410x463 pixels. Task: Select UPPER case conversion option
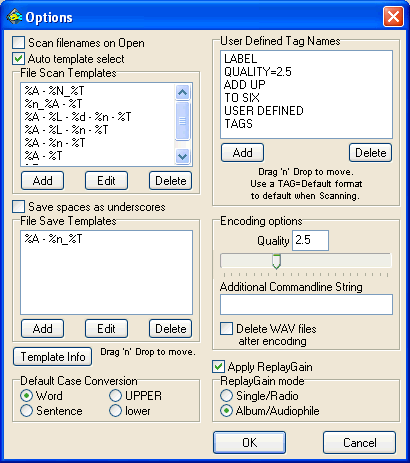coord(115,396)
